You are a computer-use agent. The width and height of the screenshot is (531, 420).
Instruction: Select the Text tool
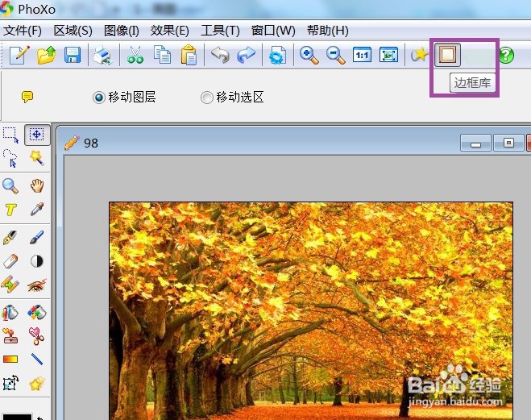10,210
